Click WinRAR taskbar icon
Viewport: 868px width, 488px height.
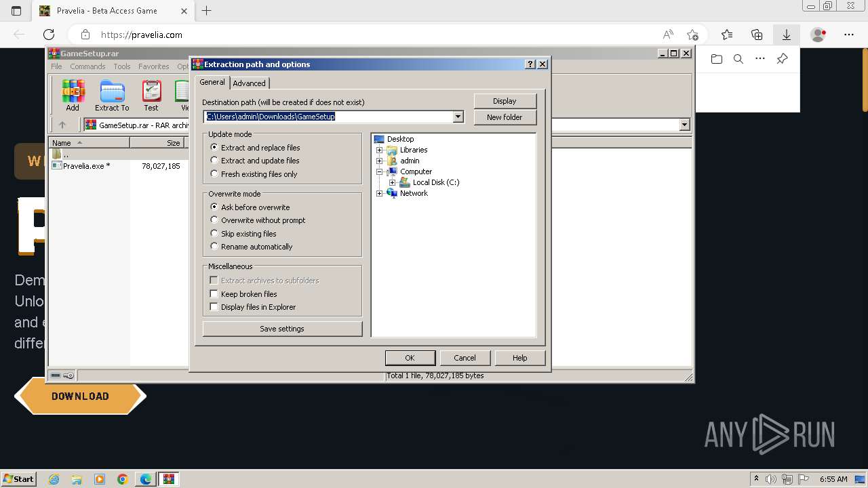click(x=168, y=479)
